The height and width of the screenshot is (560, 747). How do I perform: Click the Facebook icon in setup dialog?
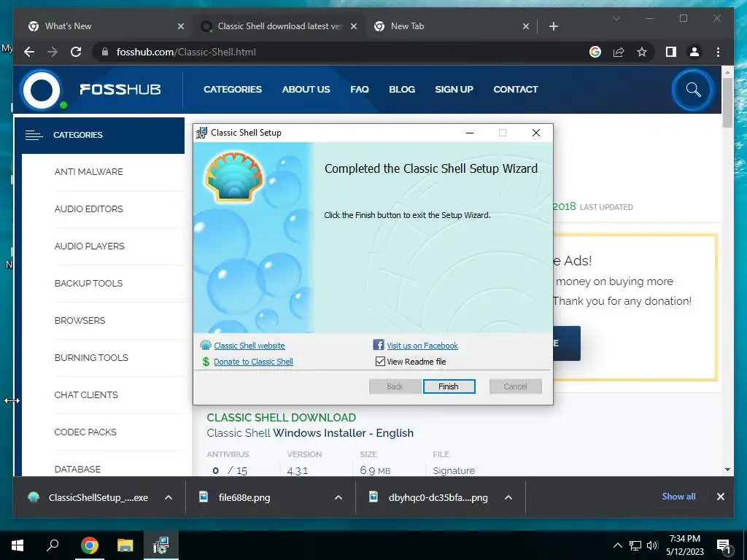[x=379, y=345]
